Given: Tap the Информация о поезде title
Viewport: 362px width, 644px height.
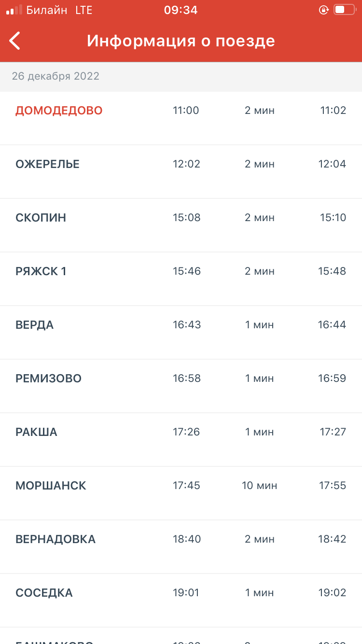Looking at the screenshot, I should coord(181,41).
